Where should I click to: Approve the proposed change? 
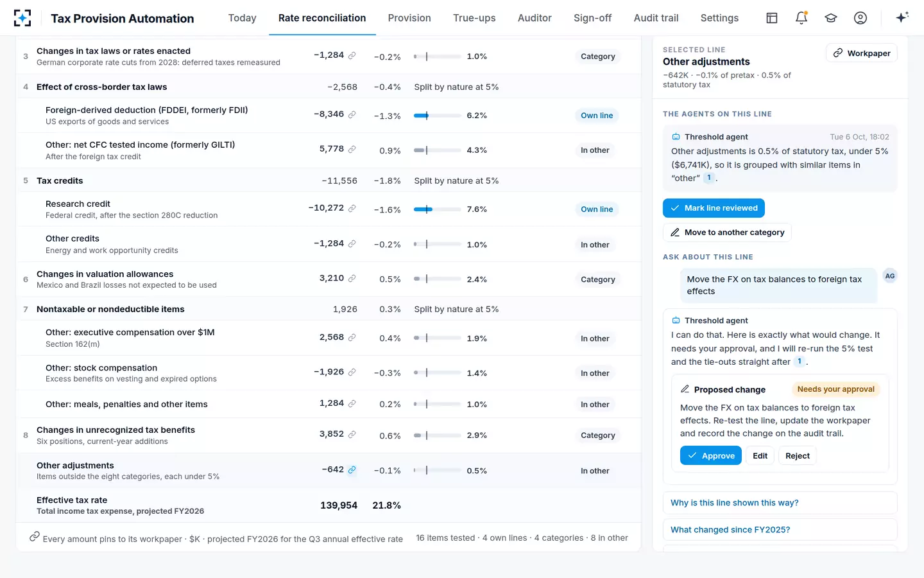point(711,456)
